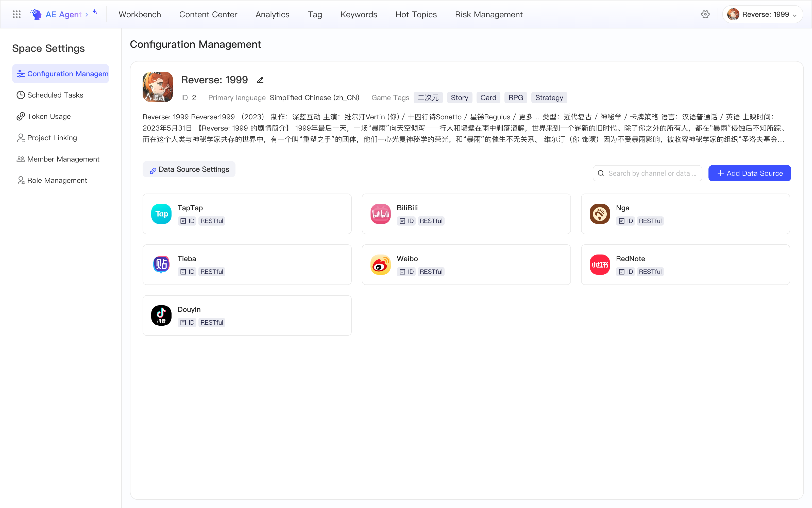Click the Add Data Source button
Image resolution: width=812 pixels, height=508 pixels.
750,173
